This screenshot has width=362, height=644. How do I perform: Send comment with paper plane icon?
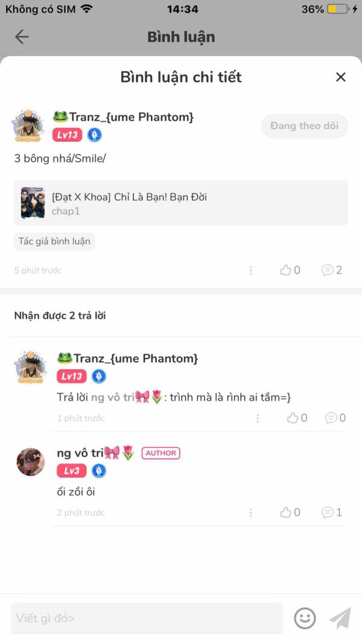tap(340, 618)
